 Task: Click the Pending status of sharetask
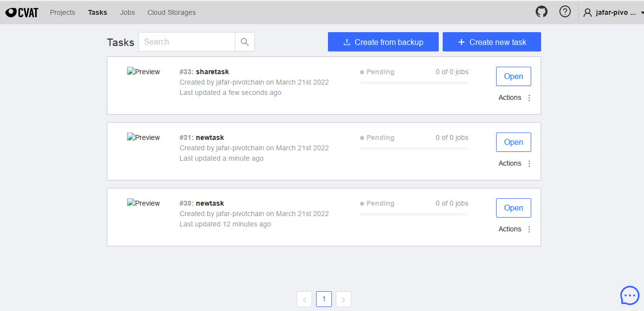377,72
